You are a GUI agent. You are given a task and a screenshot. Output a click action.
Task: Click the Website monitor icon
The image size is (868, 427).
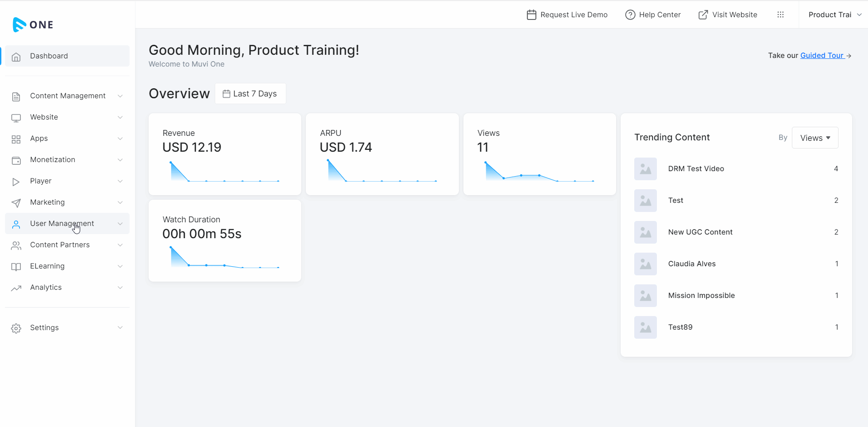pos(16,118)
